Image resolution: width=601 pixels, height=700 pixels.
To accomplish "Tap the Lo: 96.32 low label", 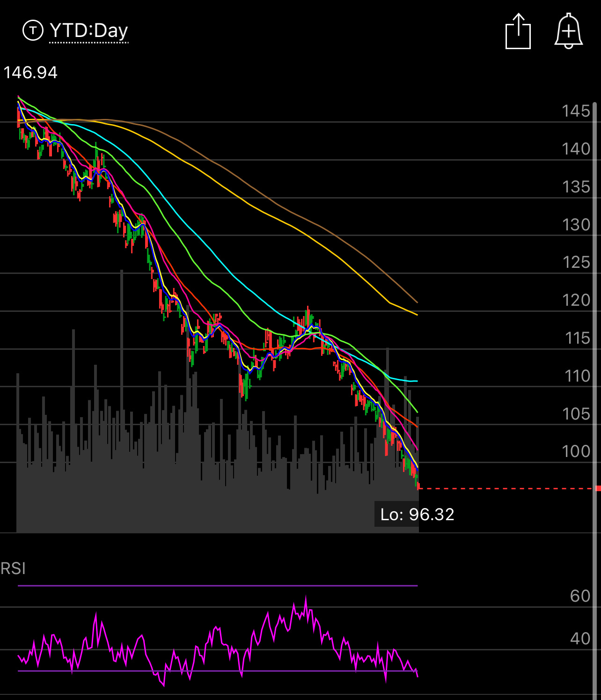I will (x=417, y=514).
